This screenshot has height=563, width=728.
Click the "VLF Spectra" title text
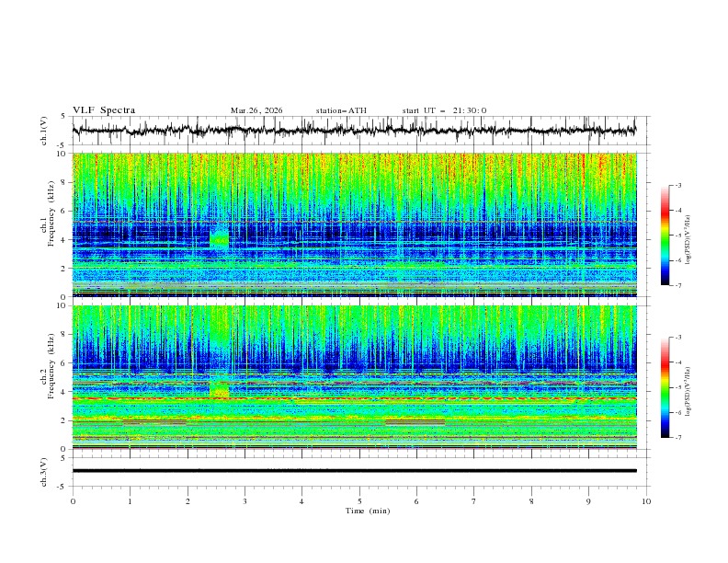(x=104, y=110)
